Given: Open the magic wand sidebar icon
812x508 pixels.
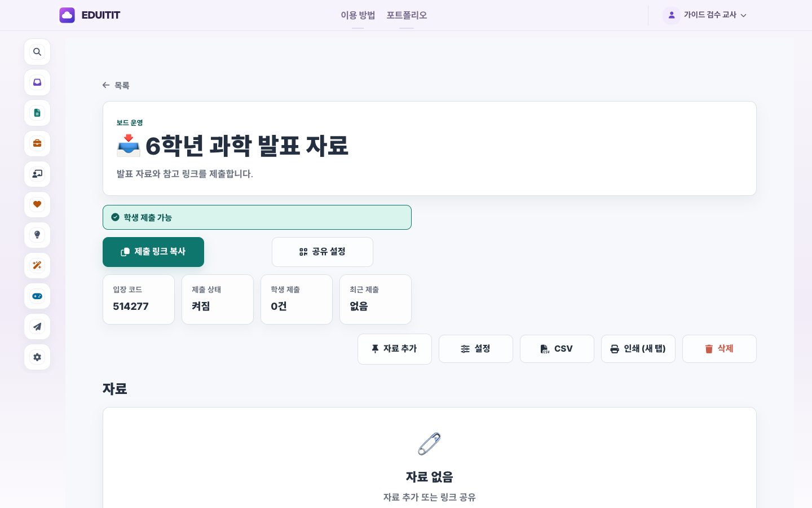Looking at the screenshot, I should pyautogui.click(x=37, y=265).
